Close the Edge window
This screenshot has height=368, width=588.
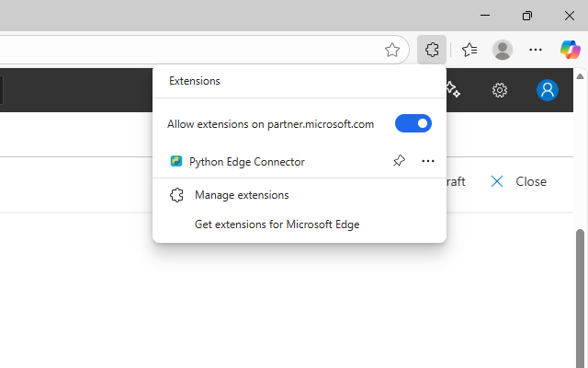point(570,16)
